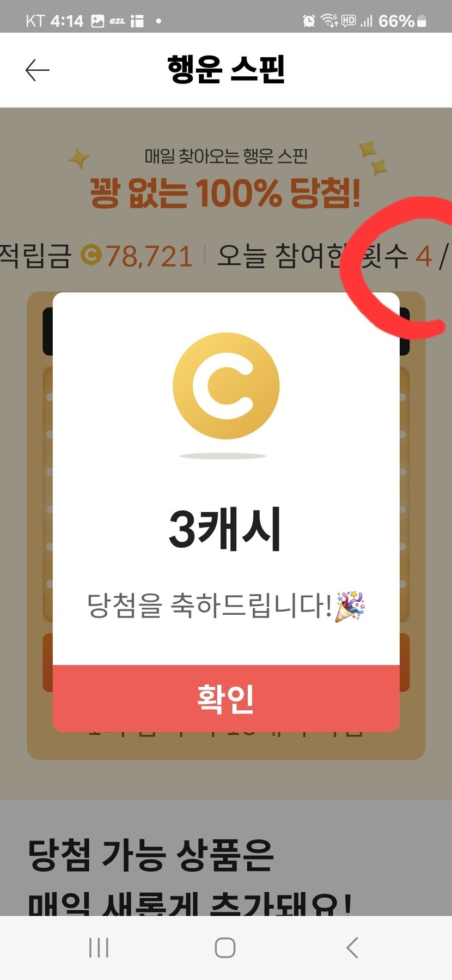Tap the back arrow in header
452x980 pixels.
point(38,70)
